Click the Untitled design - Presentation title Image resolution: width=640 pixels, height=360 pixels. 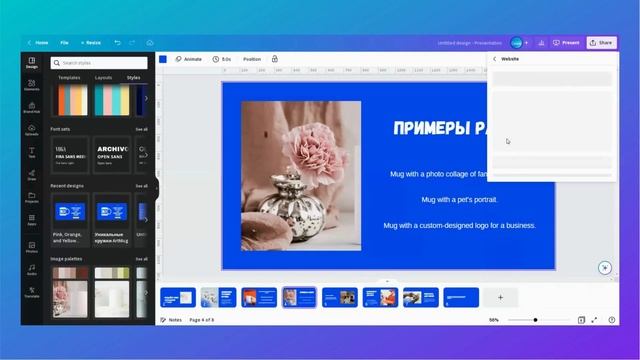[469, 43]
